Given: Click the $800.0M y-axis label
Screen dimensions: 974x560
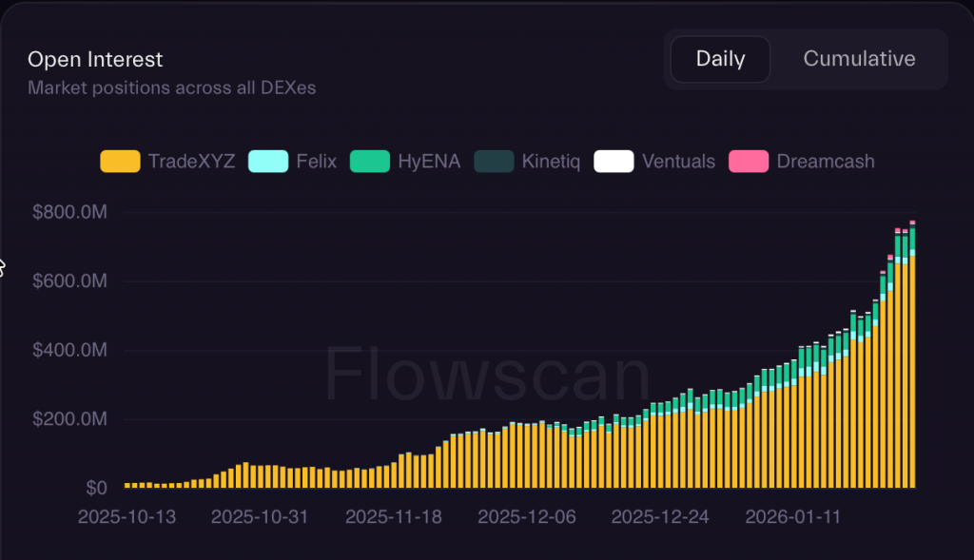Looking at the screenshot, I should (69, 213).
